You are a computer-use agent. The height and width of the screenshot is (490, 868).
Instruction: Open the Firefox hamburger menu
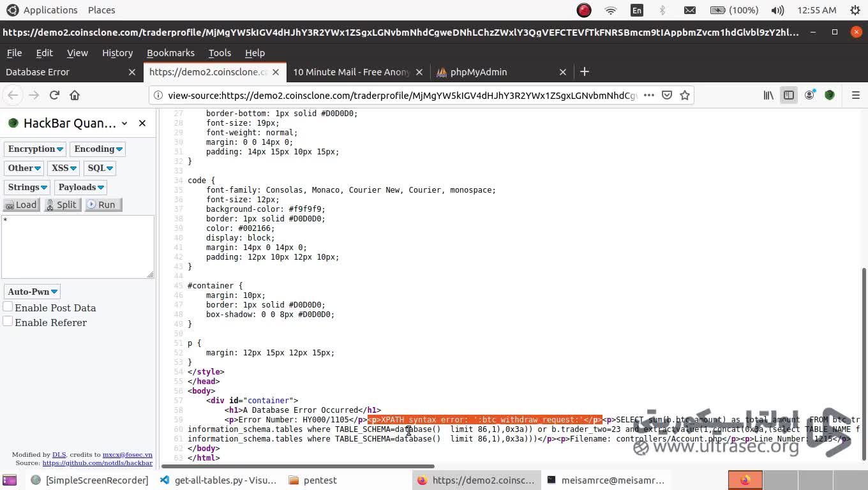(856, 95)
